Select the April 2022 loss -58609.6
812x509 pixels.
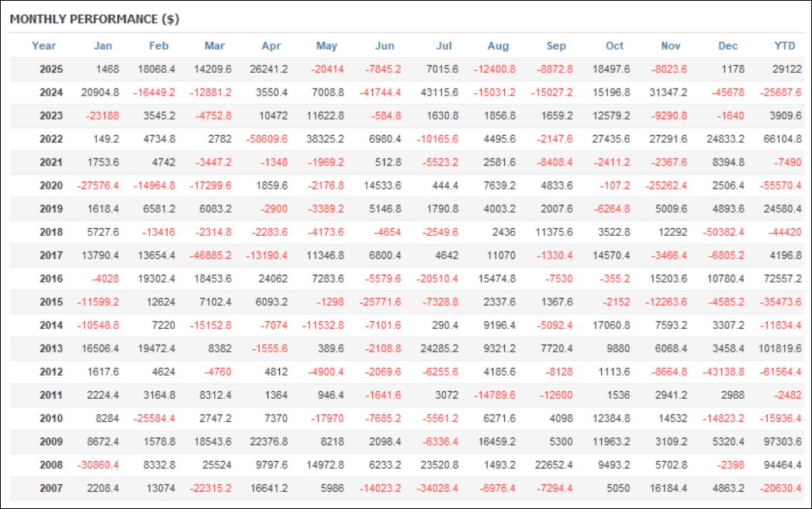[264, 139]
